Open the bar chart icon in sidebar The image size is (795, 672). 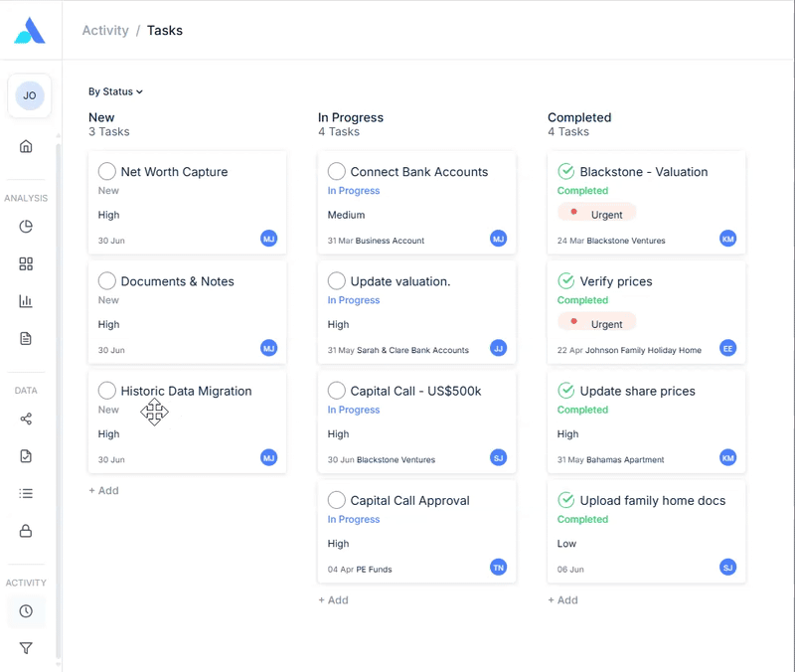click(x=26, y=301)
